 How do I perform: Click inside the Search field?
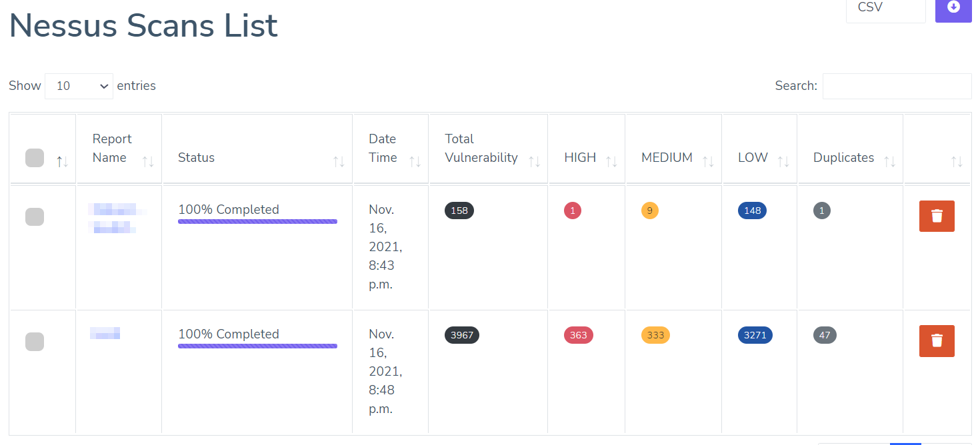point(897,85)
